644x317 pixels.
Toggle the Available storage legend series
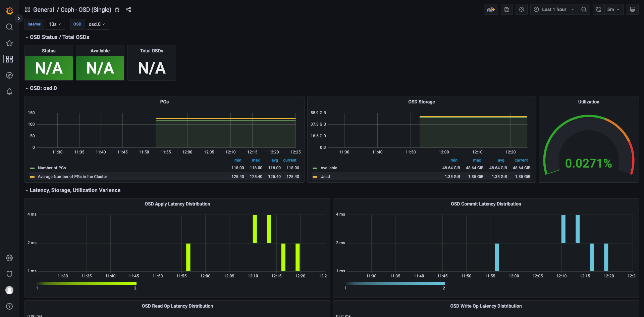(329, 168)
